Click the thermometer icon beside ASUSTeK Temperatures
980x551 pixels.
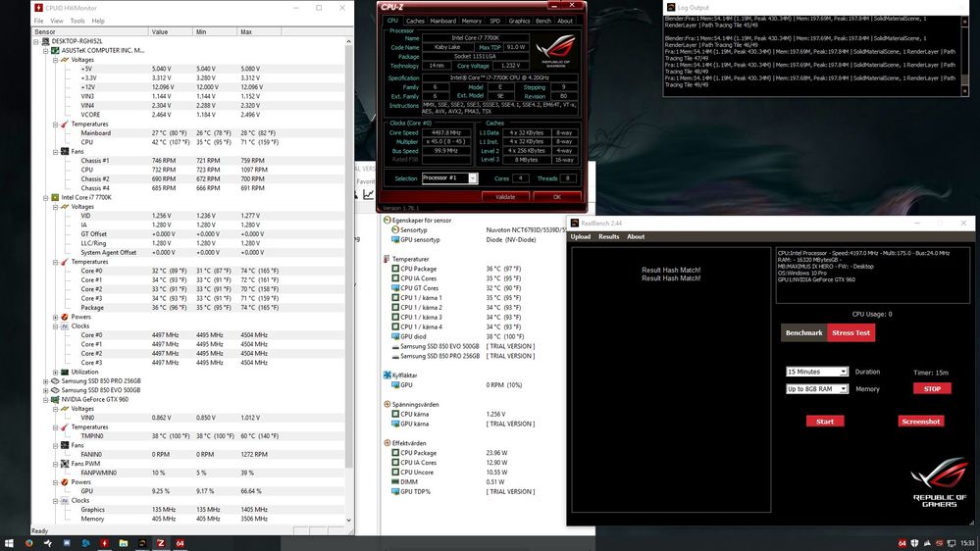point(65,124)
